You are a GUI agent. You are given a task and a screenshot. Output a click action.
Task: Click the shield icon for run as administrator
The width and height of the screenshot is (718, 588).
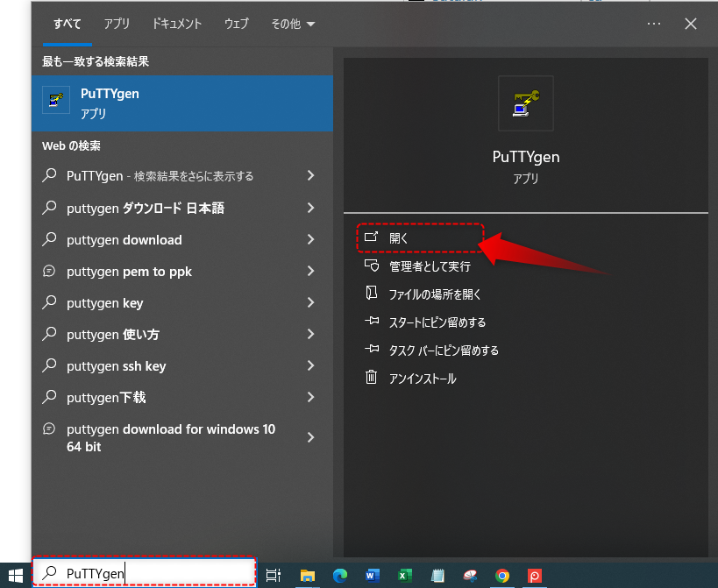click(x=372, y=266)
